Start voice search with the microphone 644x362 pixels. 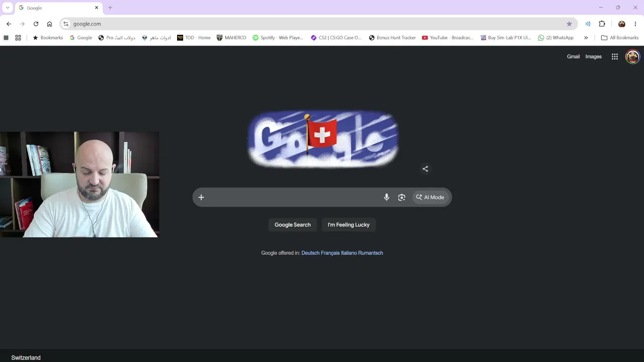click(386, 197)
